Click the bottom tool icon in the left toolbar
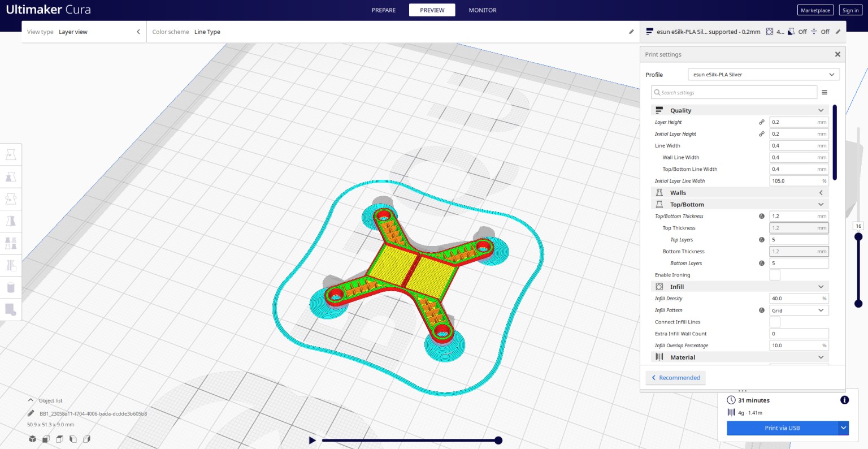 coord(11,309)
